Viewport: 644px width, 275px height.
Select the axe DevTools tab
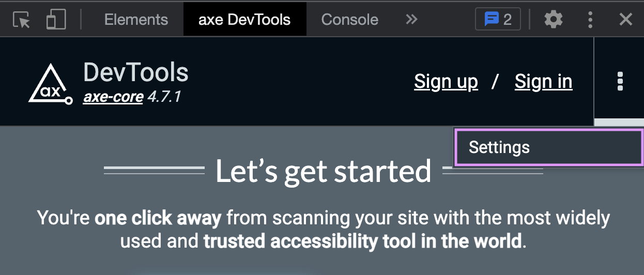244,20
